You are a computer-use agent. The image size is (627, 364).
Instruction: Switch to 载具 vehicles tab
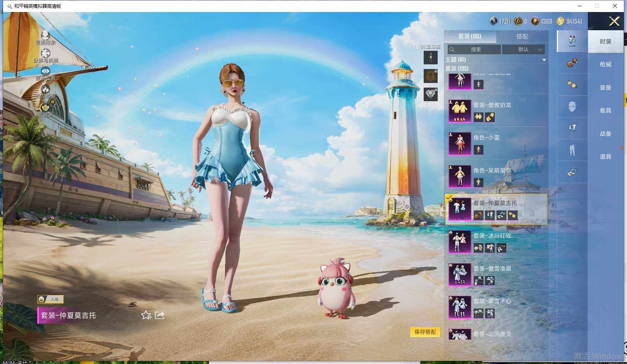point(605,110)
